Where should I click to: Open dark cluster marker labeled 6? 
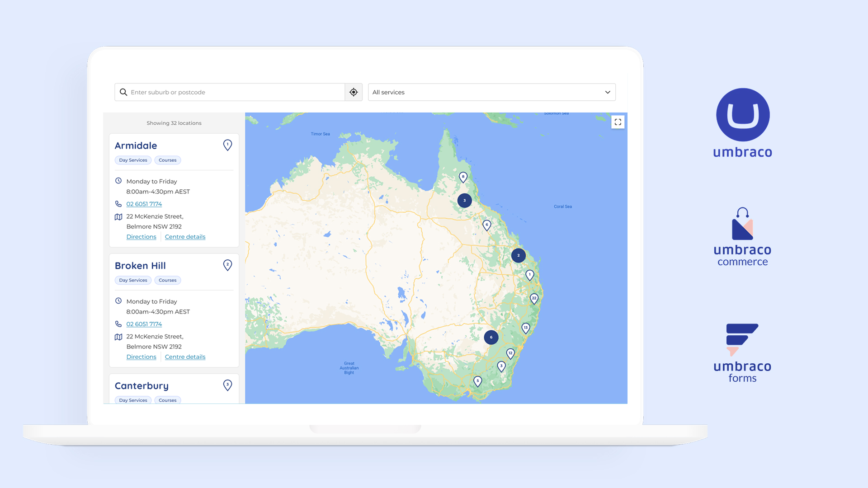coord(491,337)
